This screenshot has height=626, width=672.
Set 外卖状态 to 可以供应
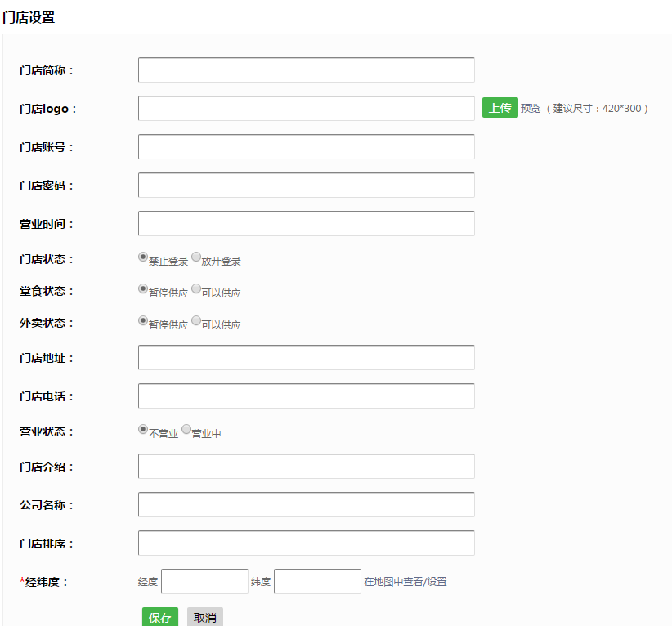tap(196, 320)
